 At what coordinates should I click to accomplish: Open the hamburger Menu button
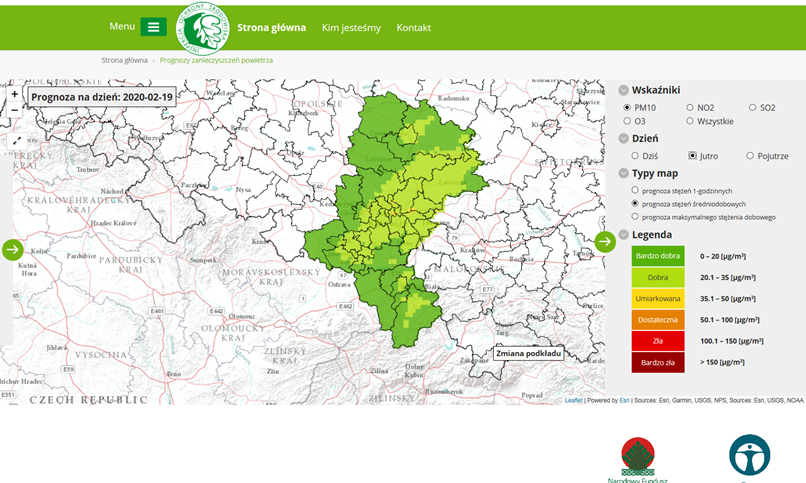[153, 27]
